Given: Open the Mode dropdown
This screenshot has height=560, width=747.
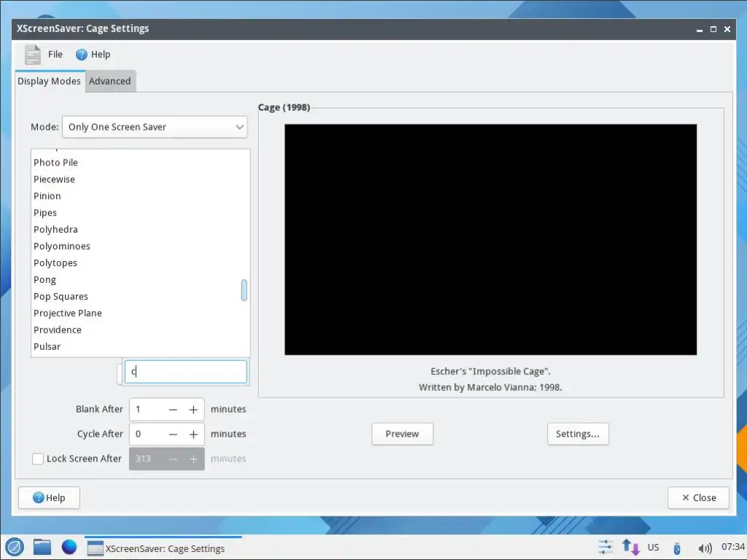Looking at the screenshot, I should point(155,127).
